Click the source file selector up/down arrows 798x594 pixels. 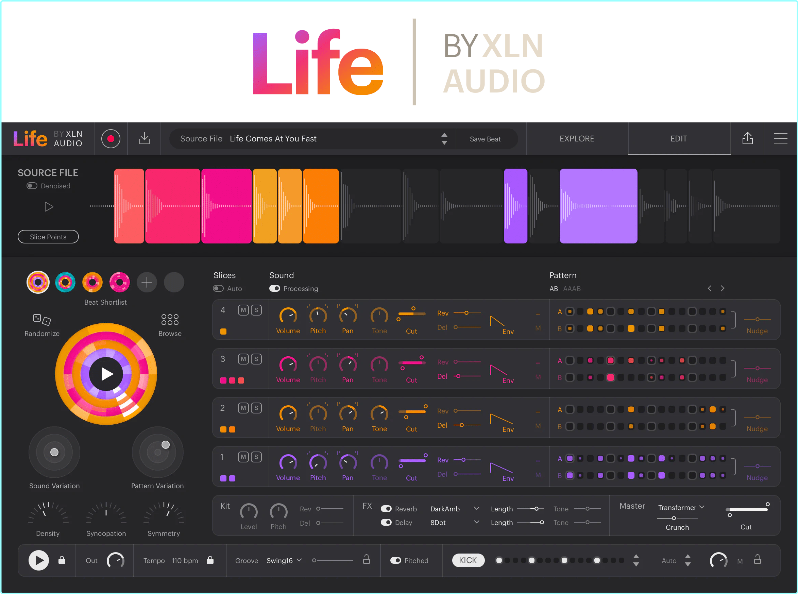pos(444,138)
